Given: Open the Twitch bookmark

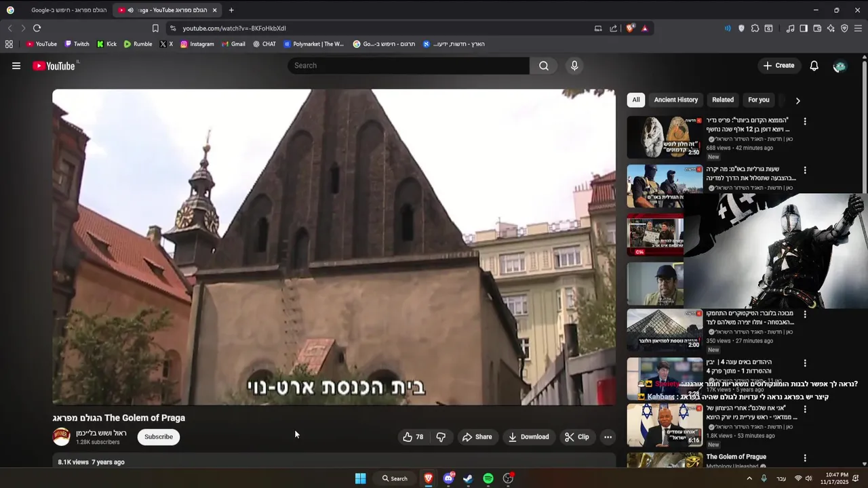Looking at the screenshot, I should (77, 44).
